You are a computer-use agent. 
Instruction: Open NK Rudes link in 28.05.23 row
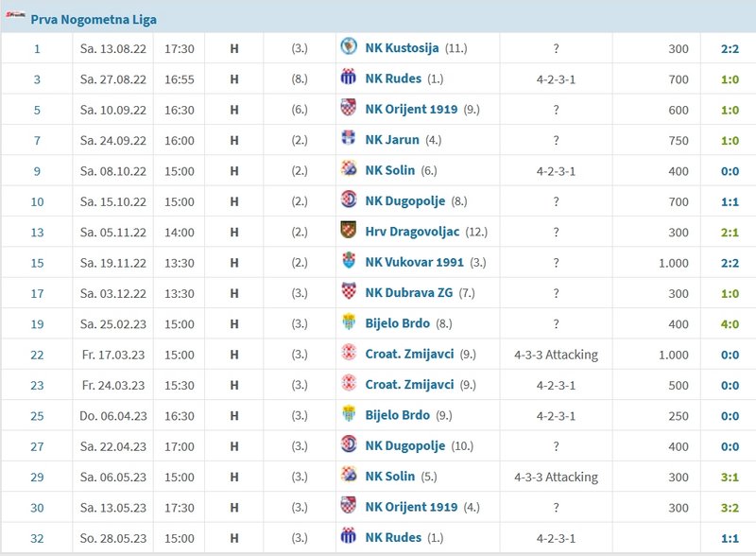tap(393, 537)
